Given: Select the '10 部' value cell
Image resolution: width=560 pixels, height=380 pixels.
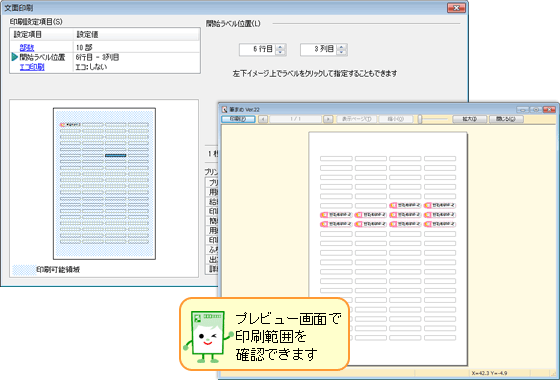Looking at the screenshot, I should 84,47.
